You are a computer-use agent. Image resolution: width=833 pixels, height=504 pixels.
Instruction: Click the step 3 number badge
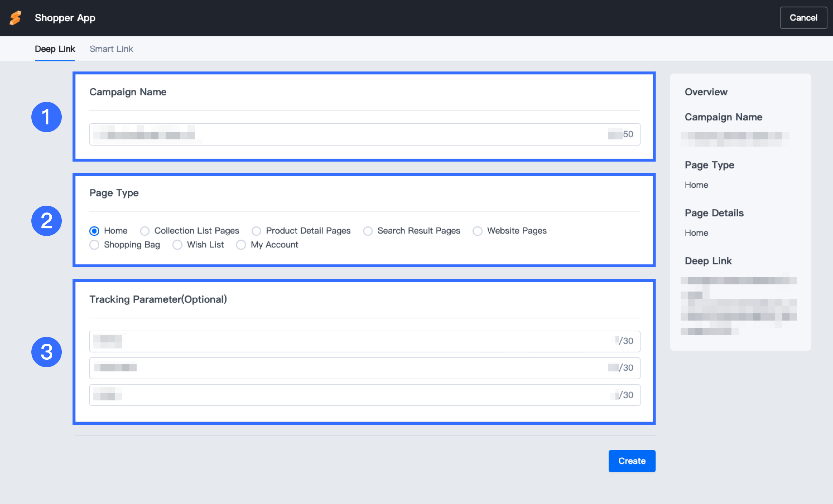[46, 352]
